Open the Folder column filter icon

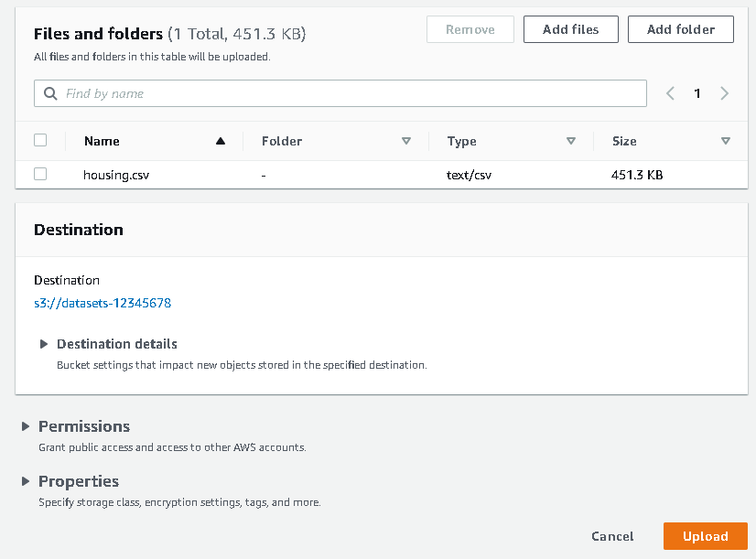[405, 141]
